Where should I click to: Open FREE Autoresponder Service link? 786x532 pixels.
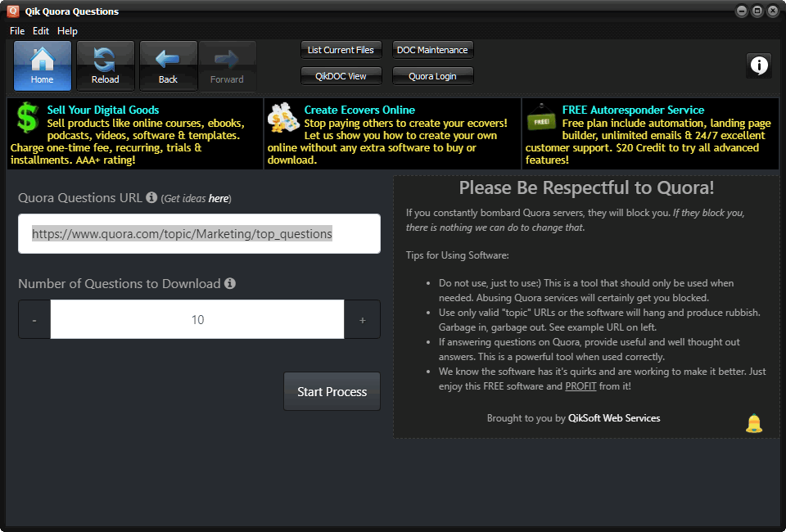point(633,110)
